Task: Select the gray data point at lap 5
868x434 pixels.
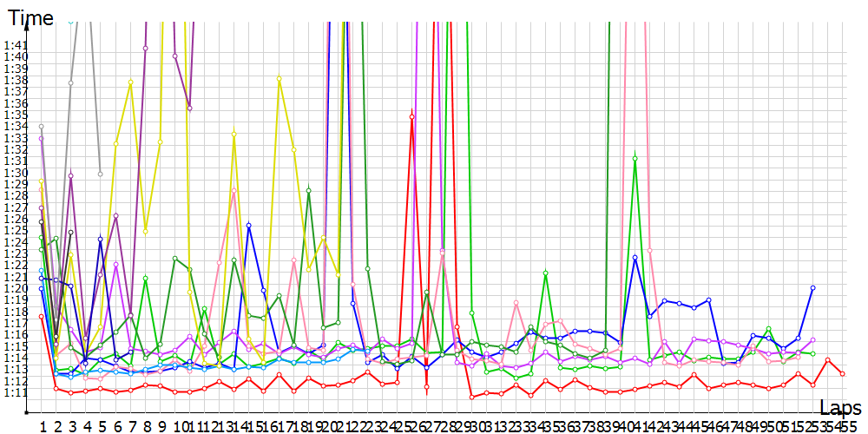Action: (101, 174)
